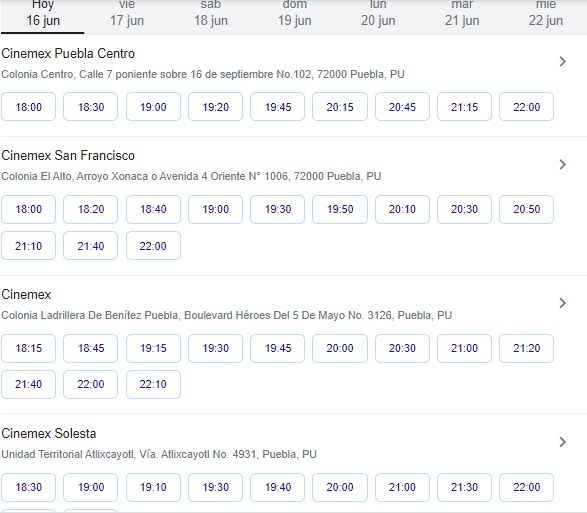
Task: Select 18:00 showtime at Cinemex San Francisco
Action: (x=28, y=209)
